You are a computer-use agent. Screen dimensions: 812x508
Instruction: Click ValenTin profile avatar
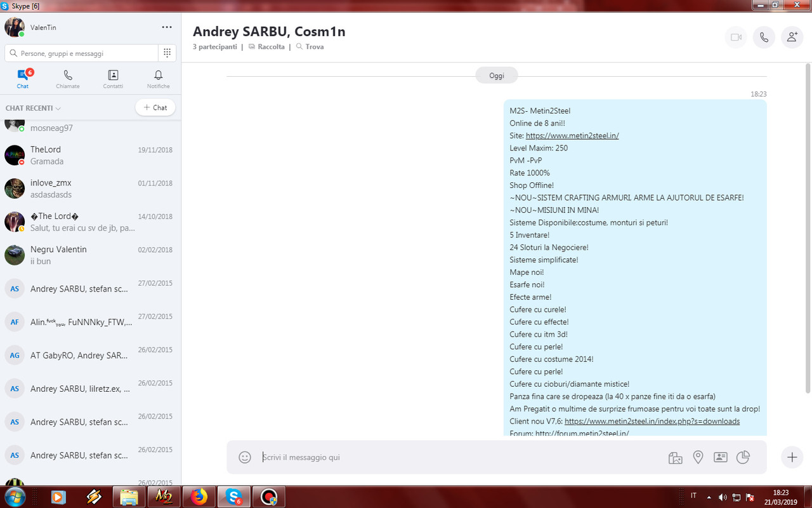15,27
